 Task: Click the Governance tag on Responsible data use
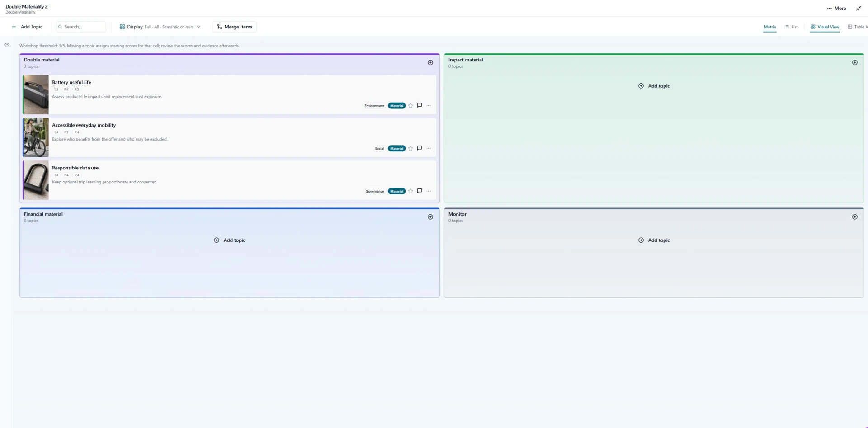click(375, 191)
